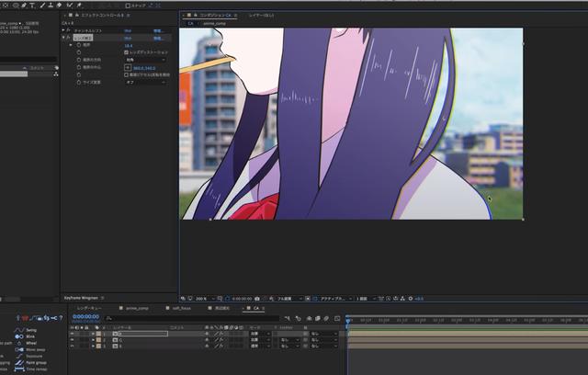
Task: Click the reset exposure icon in the viewer footer
Action: pos(411,299)
